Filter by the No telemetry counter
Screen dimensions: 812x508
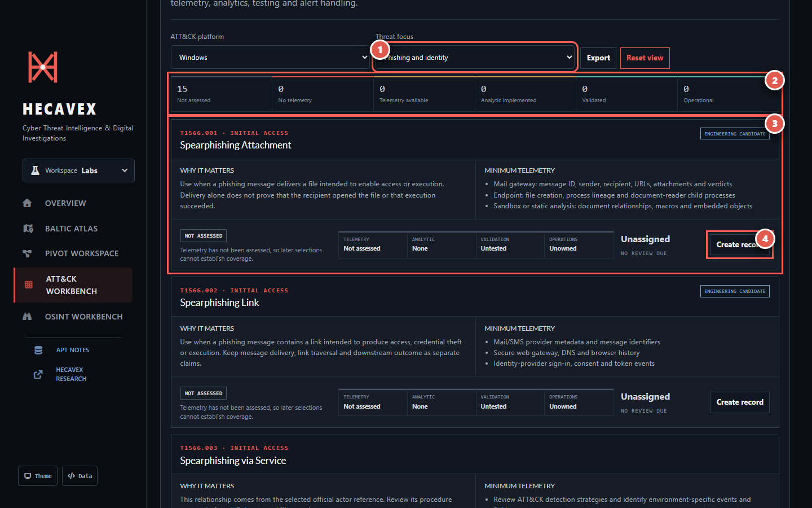[x=323, y=94]
